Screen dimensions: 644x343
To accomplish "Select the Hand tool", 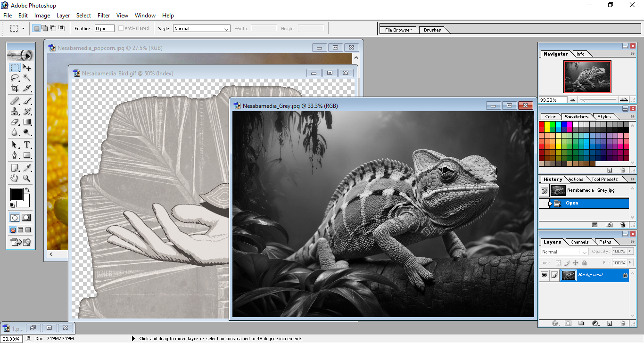I will [15, 178].
